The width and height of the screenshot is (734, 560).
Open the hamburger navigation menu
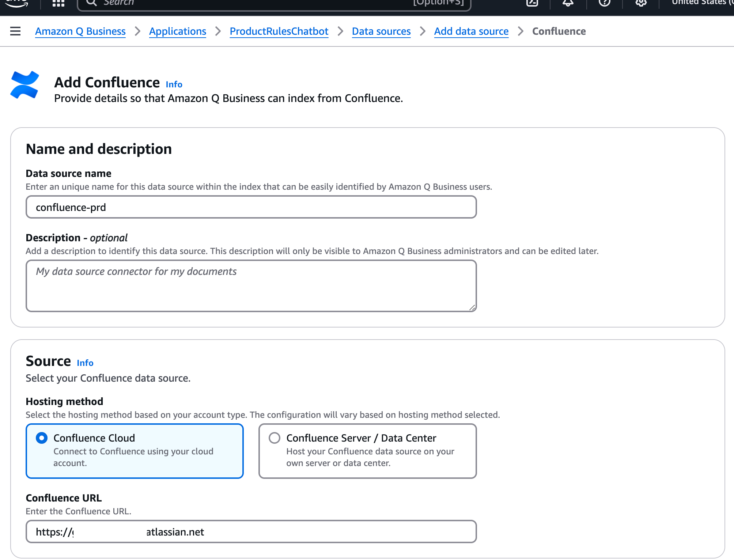[x=15, y=31]
